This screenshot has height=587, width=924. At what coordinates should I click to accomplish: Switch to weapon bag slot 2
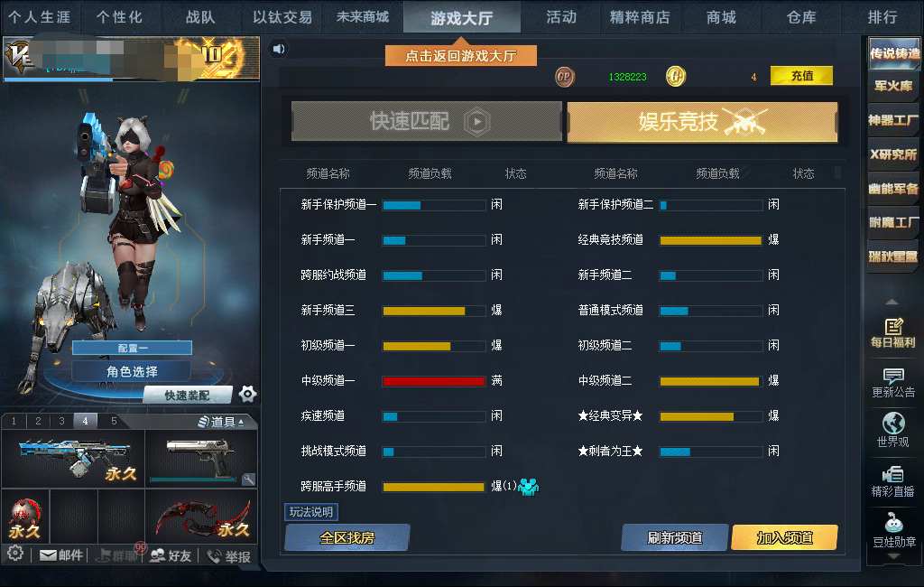click(38, 421)
